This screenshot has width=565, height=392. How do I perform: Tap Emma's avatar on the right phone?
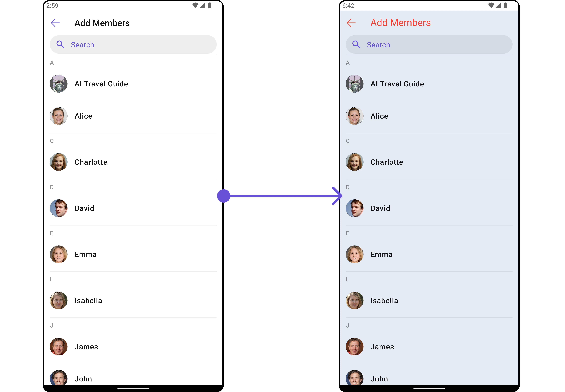point(354,254)
